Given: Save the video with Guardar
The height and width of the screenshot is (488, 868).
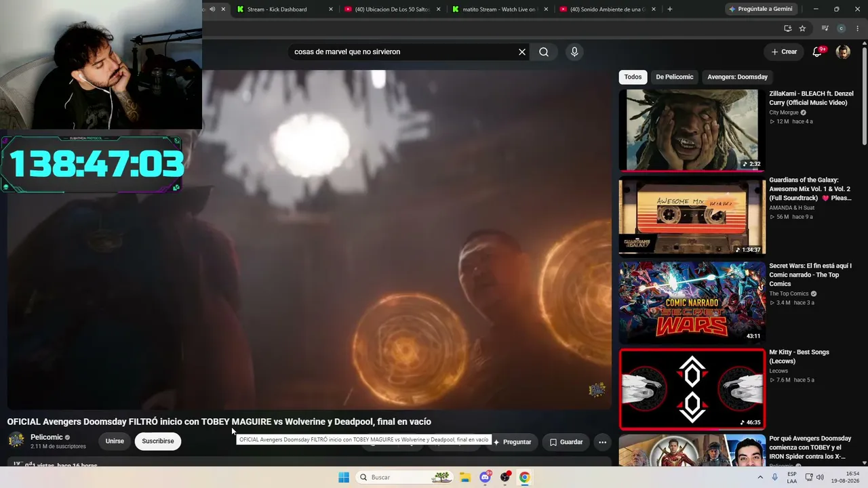Looking at the screenshot, I should pyautogui.click(x=566, y=442).
